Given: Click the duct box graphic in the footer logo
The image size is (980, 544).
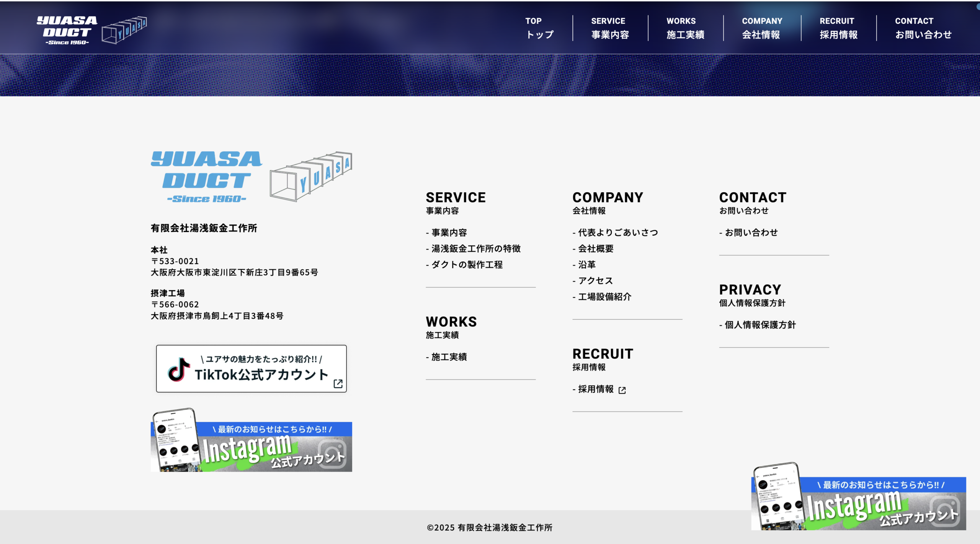Looking at the screenshot, I should coord(311,176).
